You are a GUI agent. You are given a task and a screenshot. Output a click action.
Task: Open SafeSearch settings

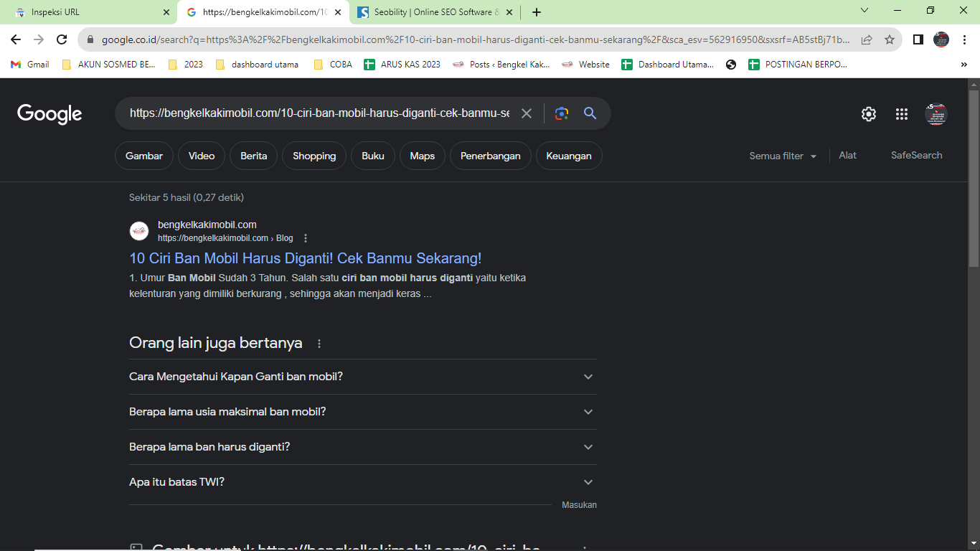[x=917, y=155]
